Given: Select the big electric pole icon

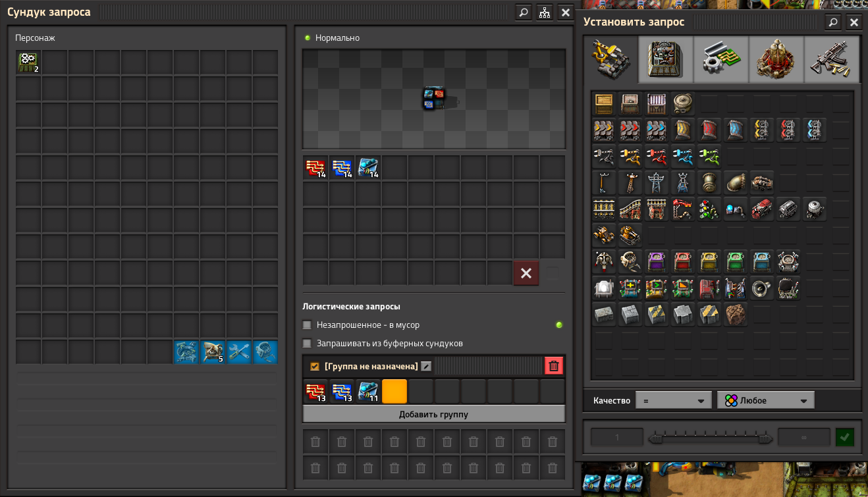Looking at the screenshot, I should (x=656, y=182).
